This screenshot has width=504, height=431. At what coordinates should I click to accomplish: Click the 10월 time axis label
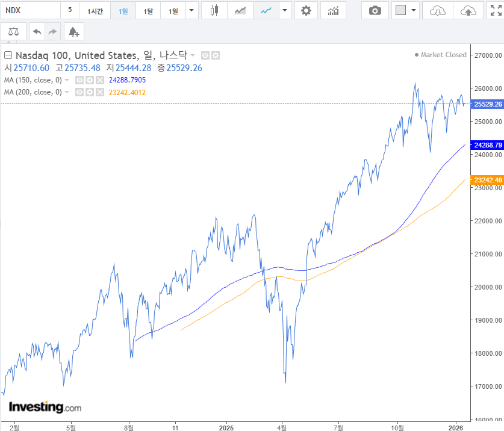397,428
